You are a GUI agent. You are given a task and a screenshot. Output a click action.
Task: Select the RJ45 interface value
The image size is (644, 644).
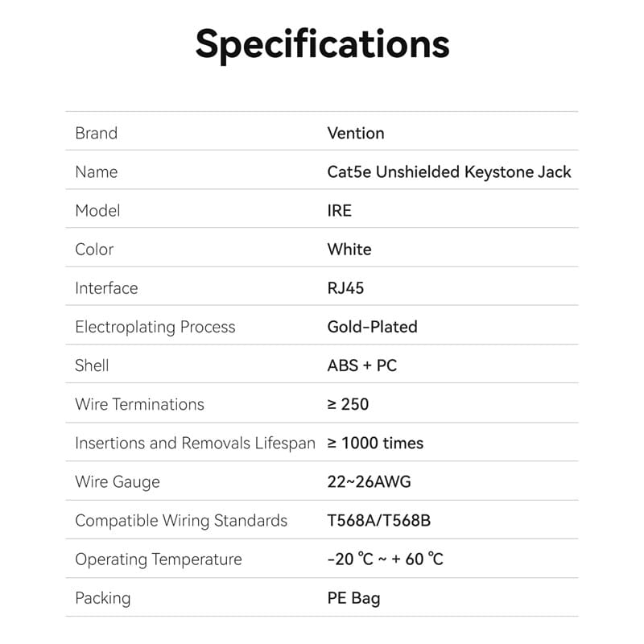pyautogui.click(x=345, y=287)
